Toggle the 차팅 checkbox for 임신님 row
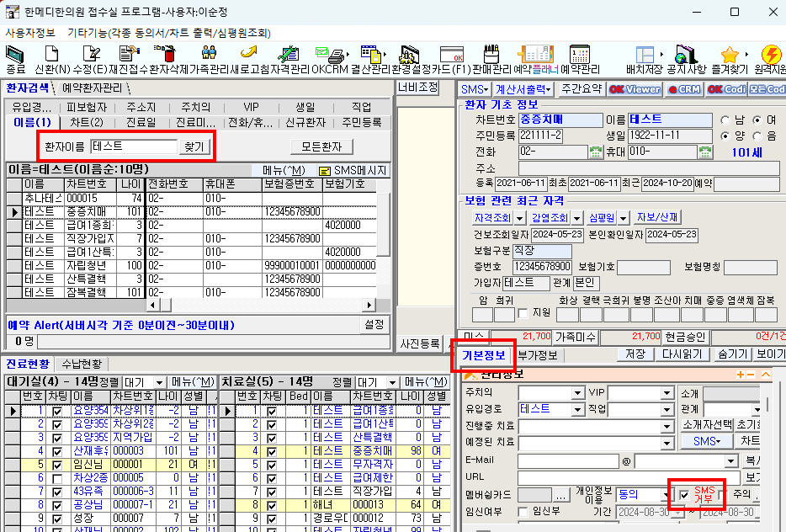Screen dimensions: 786x532 click(57, 465)
